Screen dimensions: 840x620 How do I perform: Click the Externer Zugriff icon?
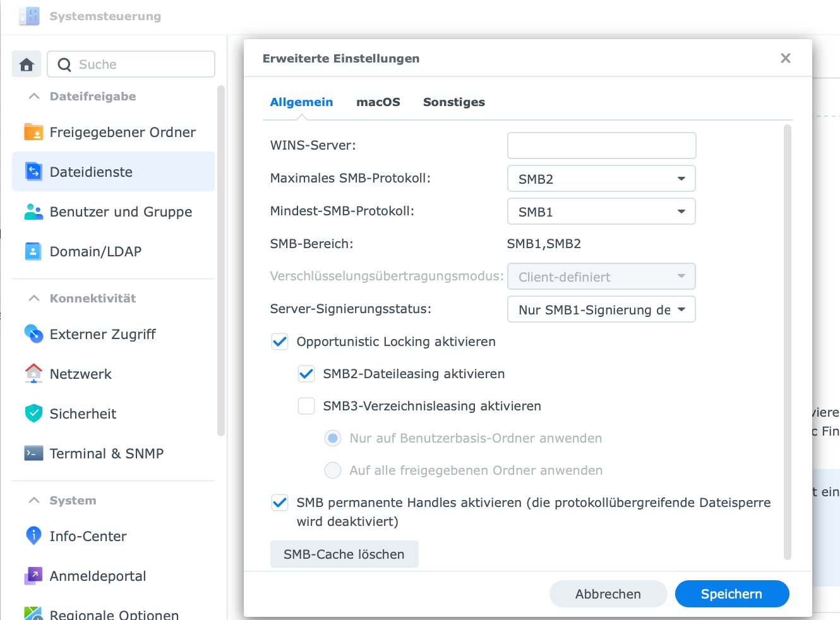[33, 334]
